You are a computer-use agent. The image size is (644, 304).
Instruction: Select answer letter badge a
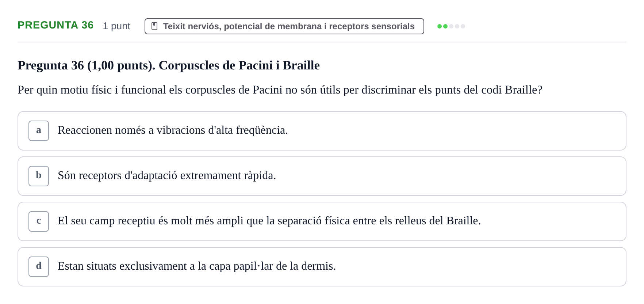point(39,131)
